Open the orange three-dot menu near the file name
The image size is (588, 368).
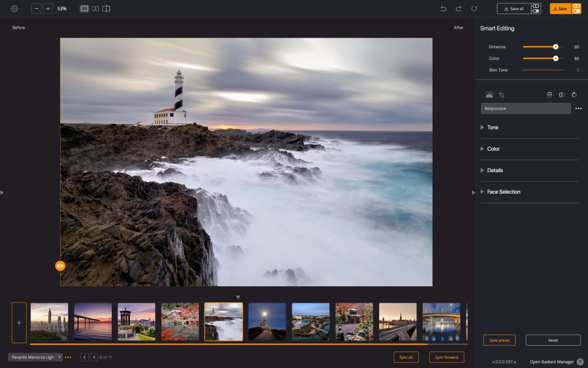pyautogui.click(x=68, y=357)
